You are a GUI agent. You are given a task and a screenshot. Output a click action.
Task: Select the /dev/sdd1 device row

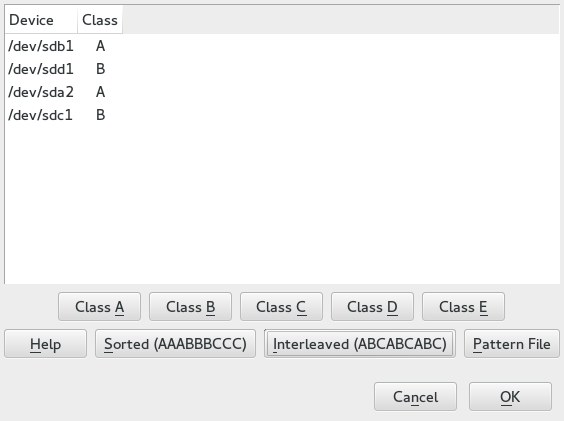pos(282,69)
